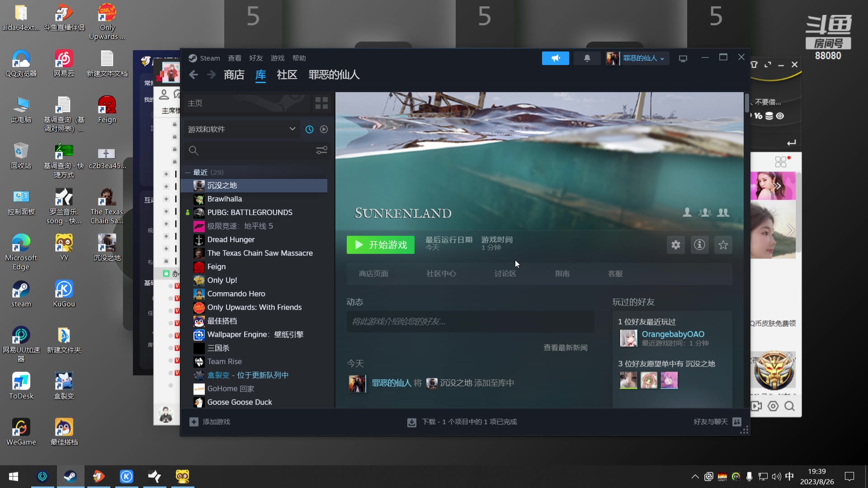Viewport: 868px width, 488px height.
Task: Open Sunkenland game info button
Action: point(699,245)
